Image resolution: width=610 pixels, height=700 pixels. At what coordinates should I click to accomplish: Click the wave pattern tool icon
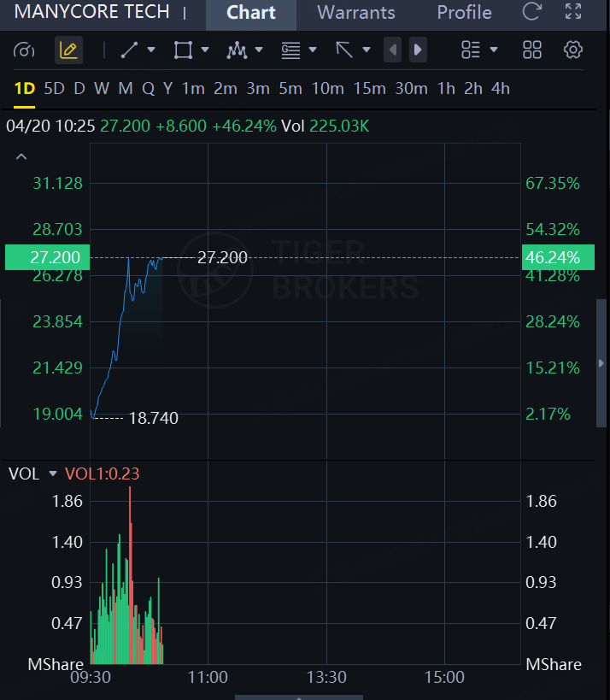237,50
